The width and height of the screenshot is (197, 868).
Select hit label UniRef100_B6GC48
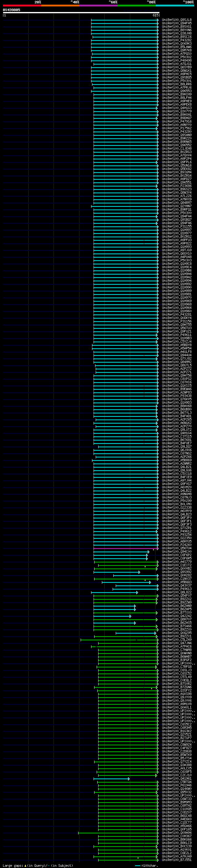[176, 816]
